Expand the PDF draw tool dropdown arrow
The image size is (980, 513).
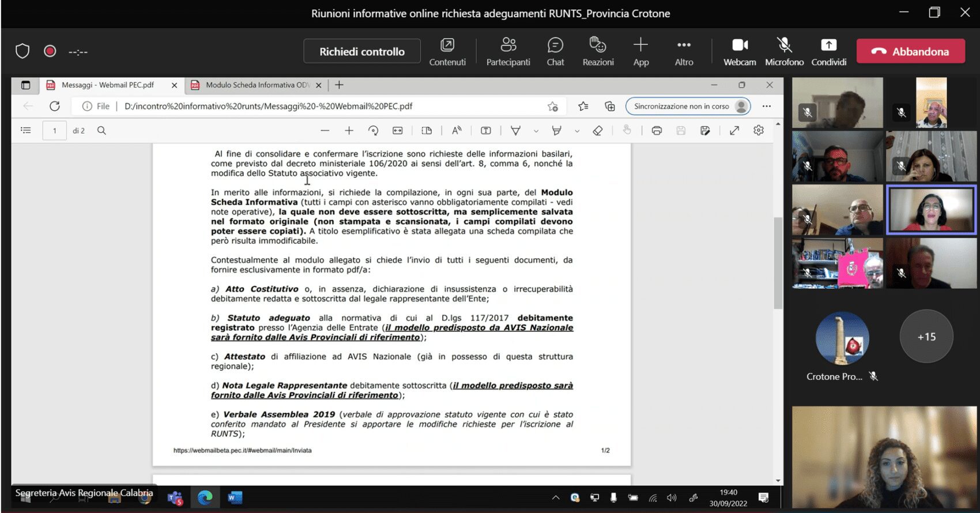536,131
